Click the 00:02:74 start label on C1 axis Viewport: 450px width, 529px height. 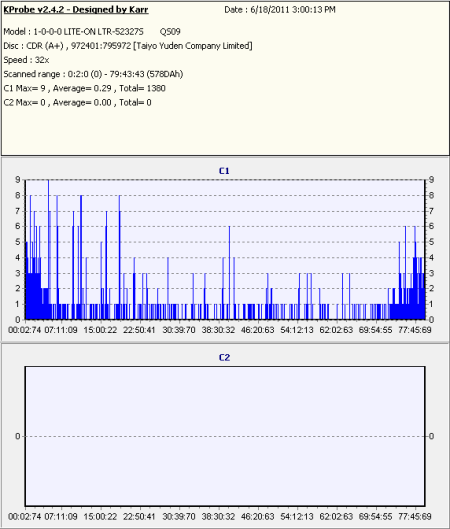coord(24,330)
